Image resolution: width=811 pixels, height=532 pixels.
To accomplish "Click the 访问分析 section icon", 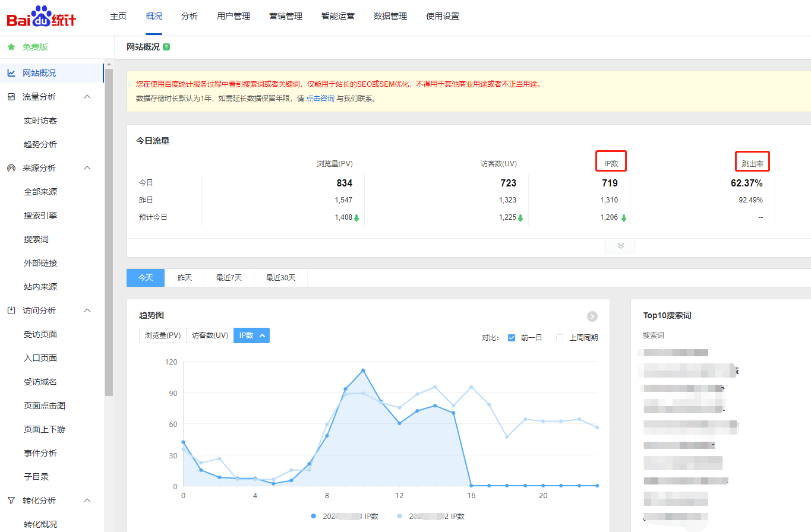I will pyautogui.click(x=11, y=311).
